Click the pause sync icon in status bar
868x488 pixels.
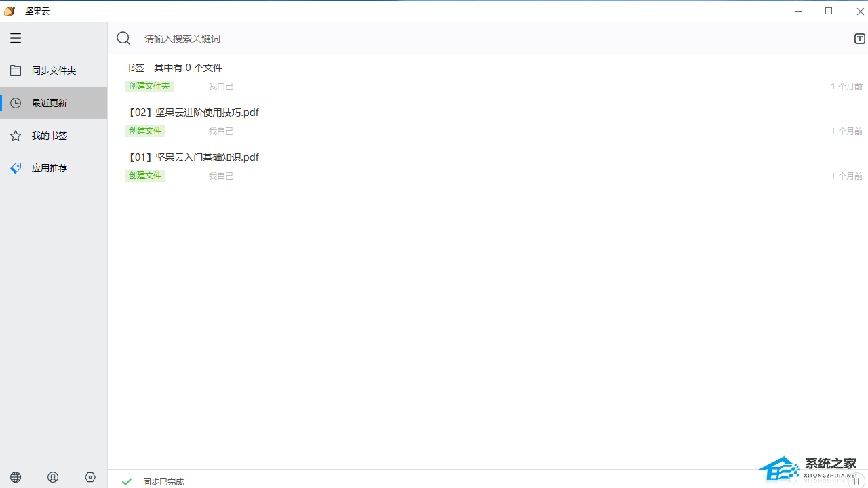pos(856,481)
